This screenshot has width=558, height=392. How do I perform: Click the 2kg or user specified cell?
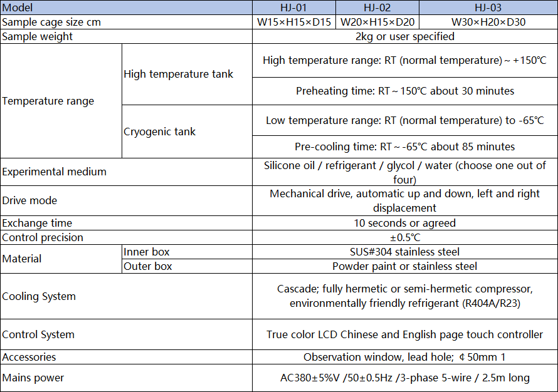404,36
